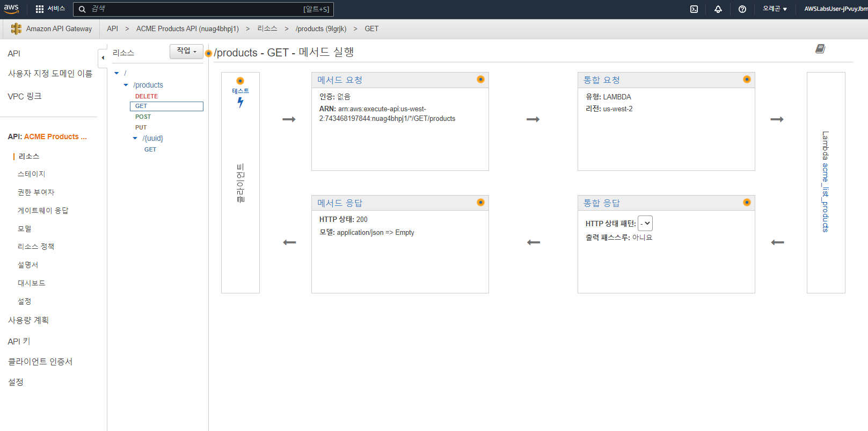Image resolution: width=868 pixels, height=431 pixels.
Task: Open the AWSLabsUser account menu
Action: (x=835, y=9)
